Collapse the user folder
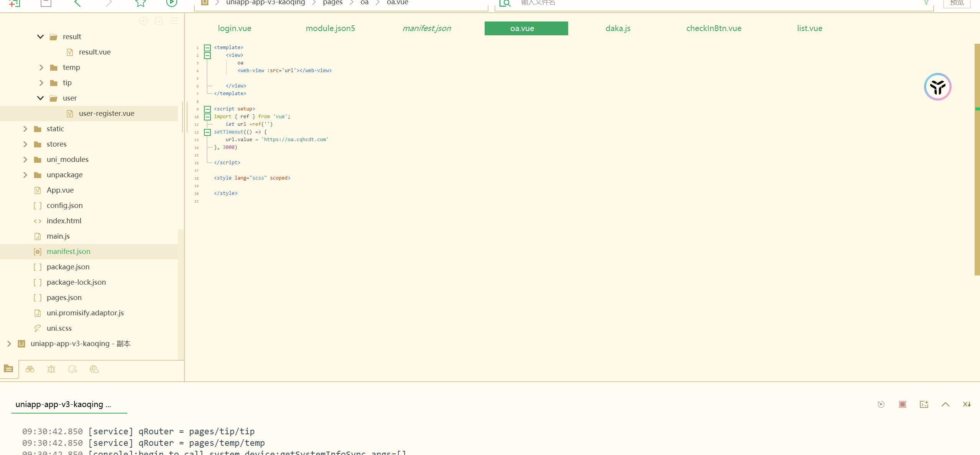The image size is (980, 455). [x=40, y=98]
